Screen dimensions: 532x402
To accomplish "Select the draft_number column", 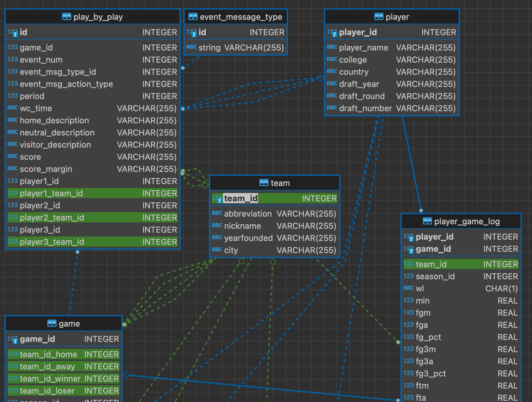I will click(x=391, y=108).
